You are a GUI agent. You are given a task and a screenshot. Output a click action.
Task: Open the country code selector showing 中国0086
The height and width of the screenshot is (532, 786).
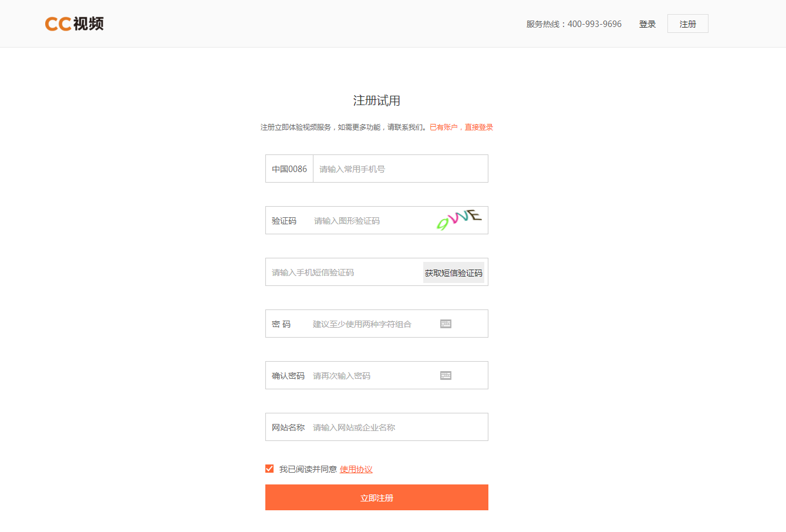tap(289, 169)
